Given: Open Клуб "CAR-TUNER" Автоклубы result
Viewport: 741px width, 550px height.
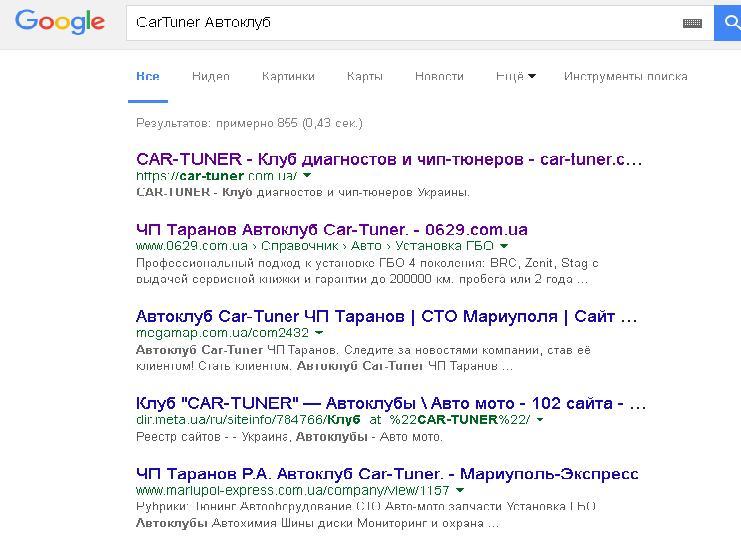Looking at the screenshot, I should pos(390,403).
